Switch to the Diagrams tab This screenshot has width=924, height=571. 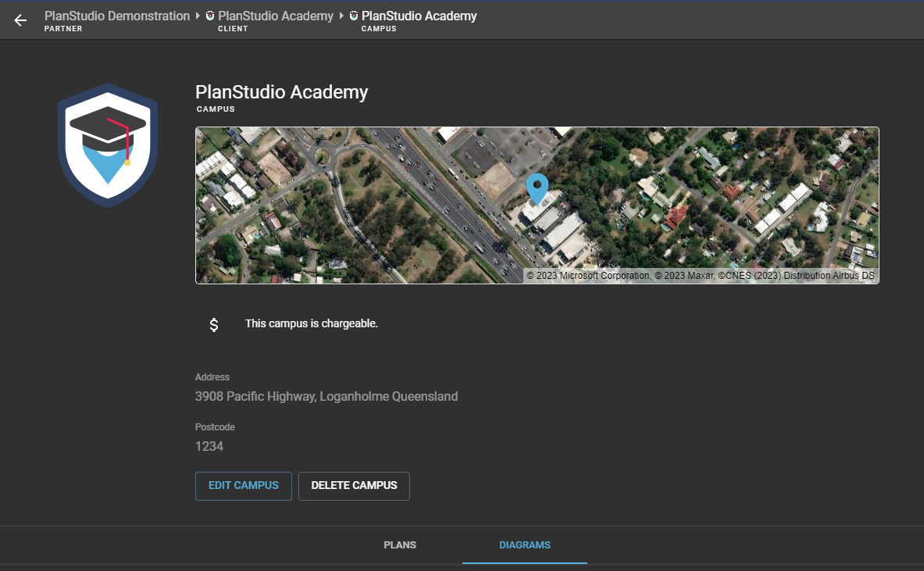[524, 545]
